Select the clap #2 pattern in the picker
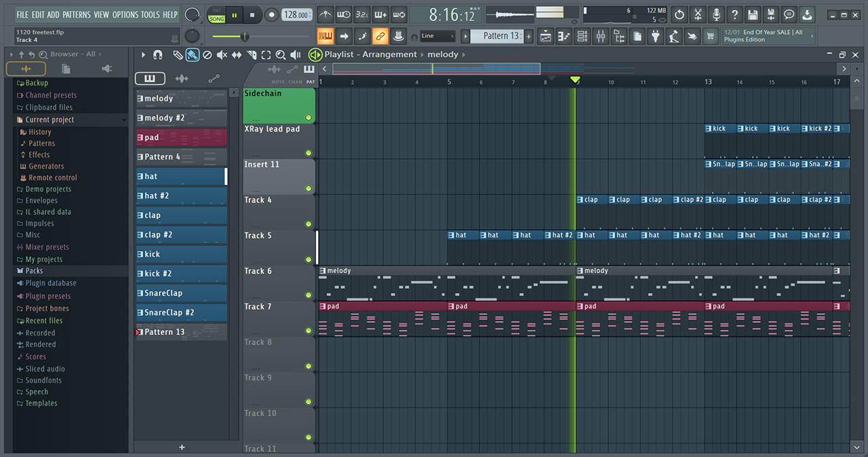 [x=181, y=235]
